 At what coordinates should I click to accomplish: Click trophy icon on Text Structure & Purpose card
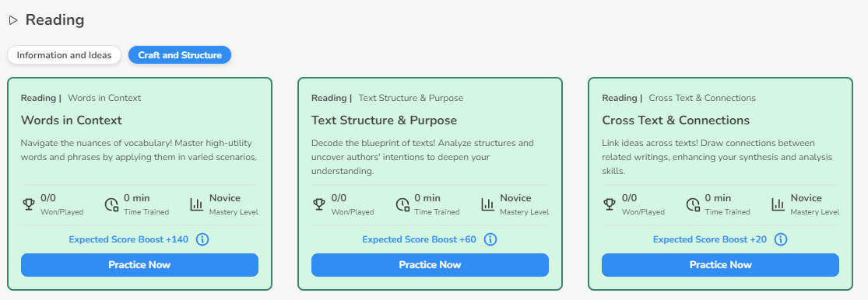[319, 204]
